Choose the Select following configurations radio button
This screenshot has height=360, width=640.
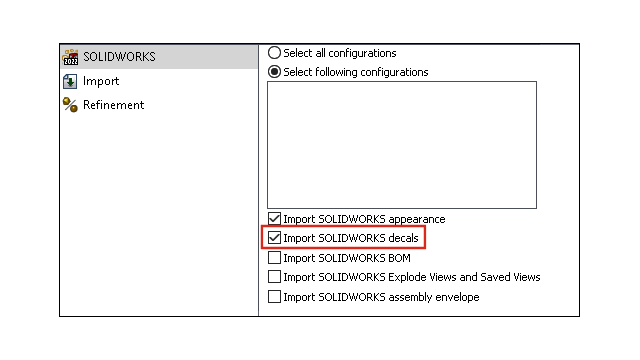(x=274, y=72)
